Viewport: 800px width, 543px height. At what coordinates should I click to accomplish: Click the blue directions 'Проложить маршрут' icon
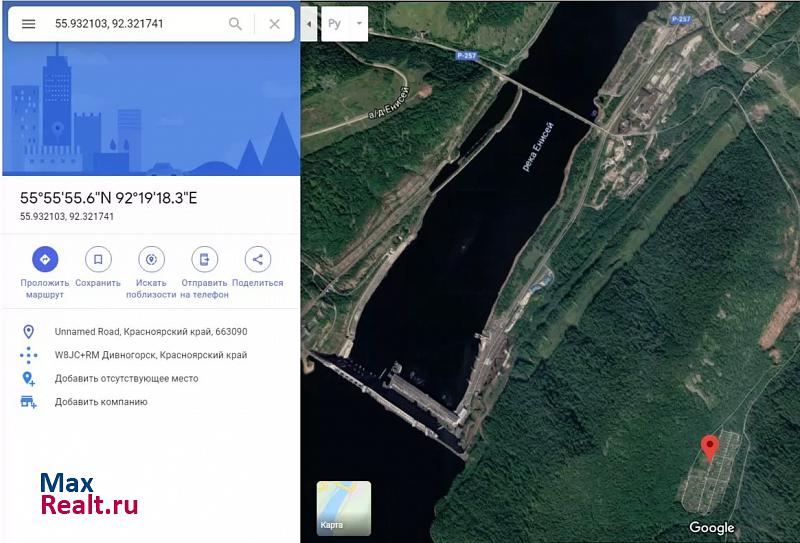pos(44,260)
